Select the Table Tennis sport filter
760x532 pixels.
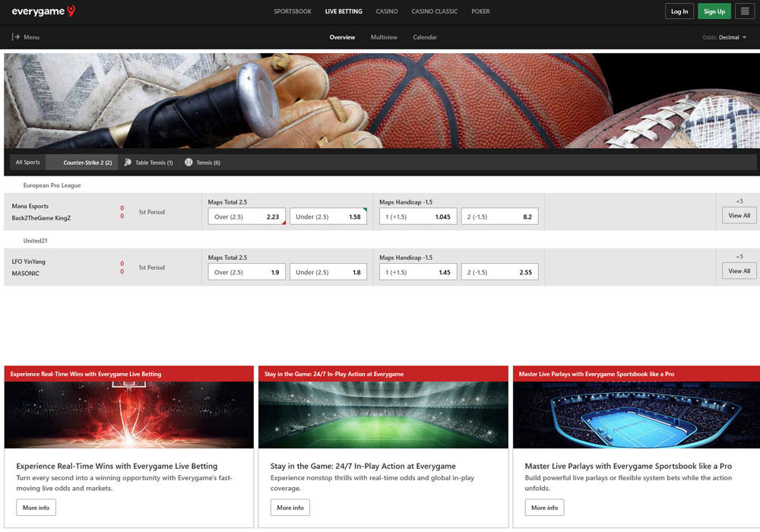(149, 163)
